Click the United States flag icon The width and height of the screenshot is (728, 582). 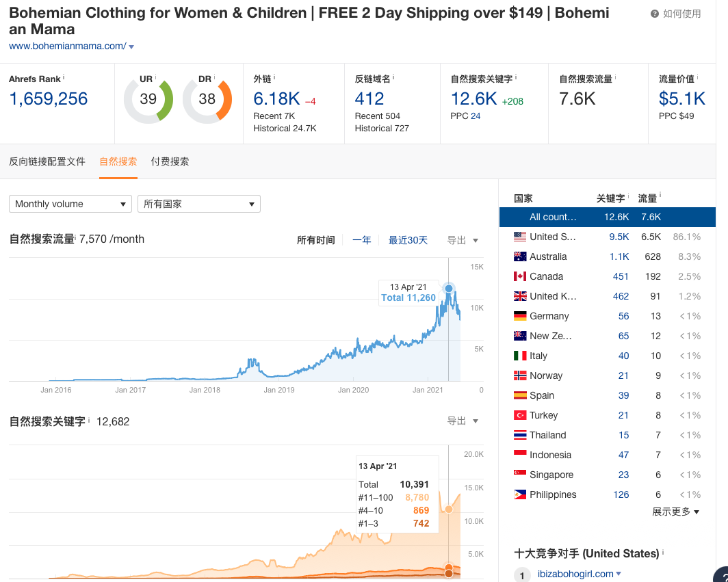(520, 237)
